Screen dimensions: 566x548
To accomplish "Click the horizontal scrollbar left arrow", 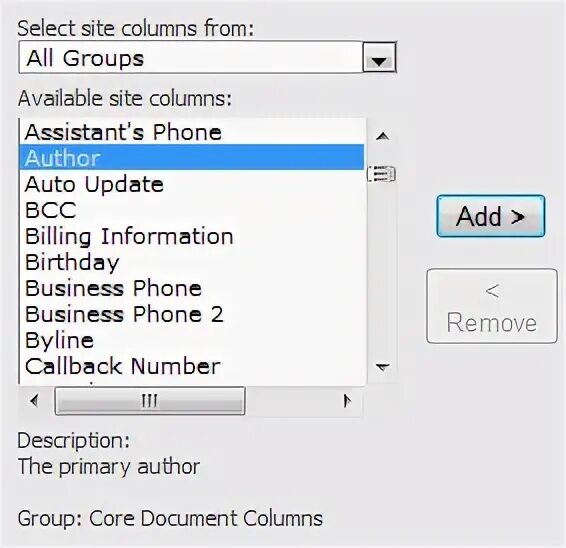I will (x=35, y=401).
